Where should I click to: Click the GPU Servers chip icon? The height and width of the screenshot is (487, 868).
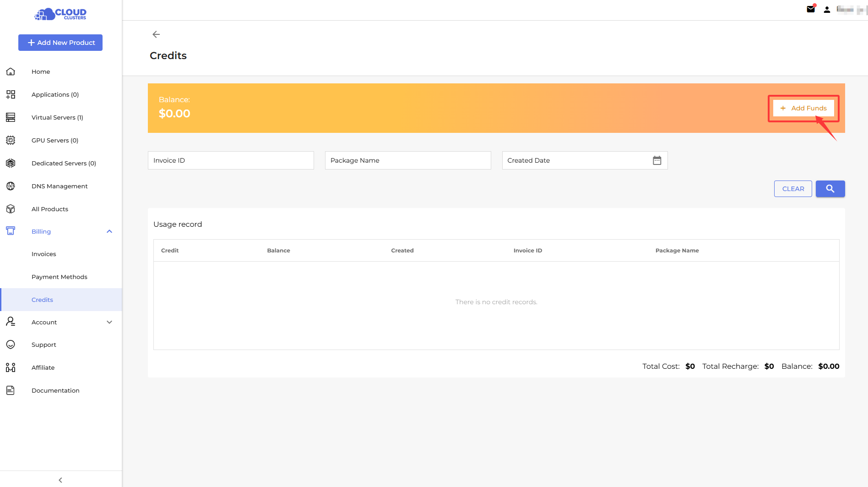click(11, 140)
